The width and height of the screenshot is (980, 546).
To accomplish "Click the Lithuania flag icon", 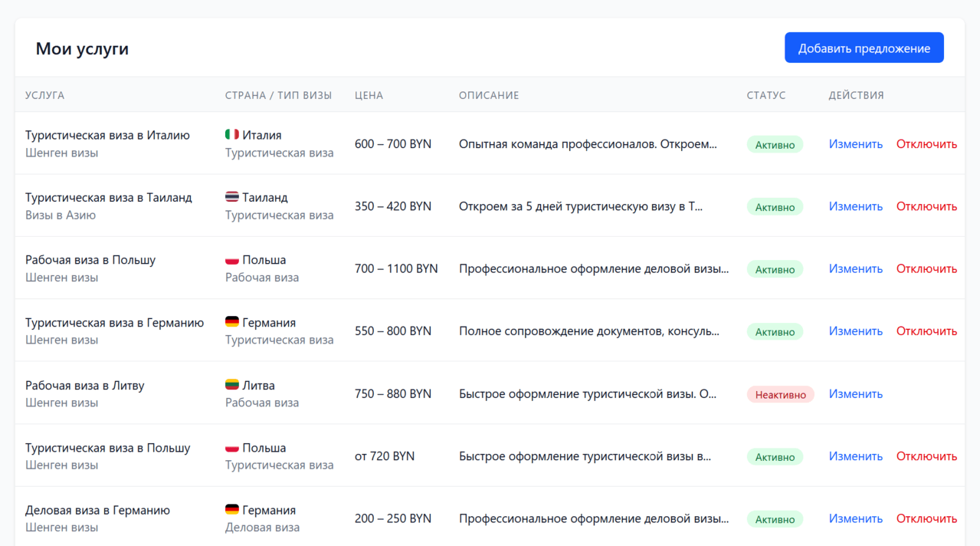I will 232,384.
